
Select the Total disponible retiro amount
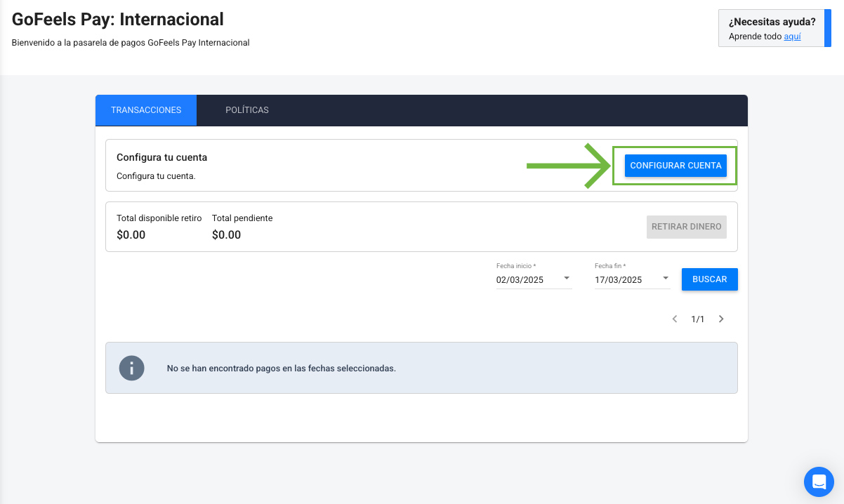click(131, 234)
